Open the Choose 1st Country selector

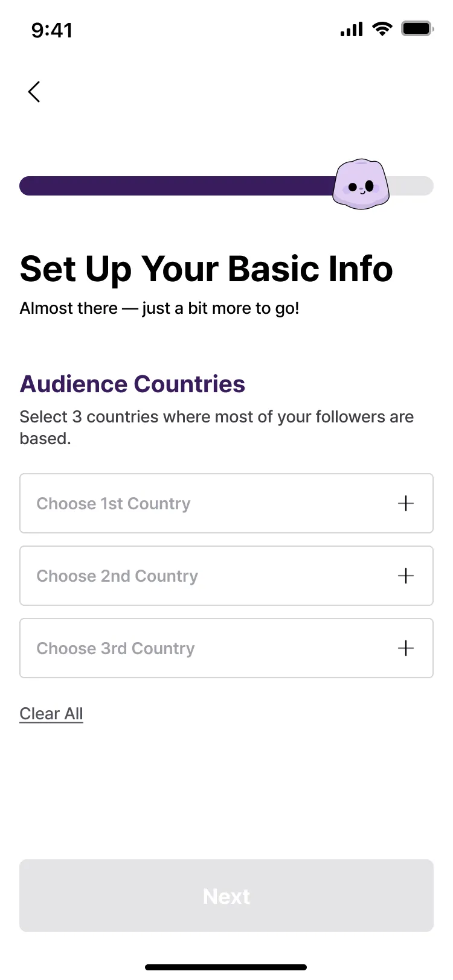[x=205, y=503]
